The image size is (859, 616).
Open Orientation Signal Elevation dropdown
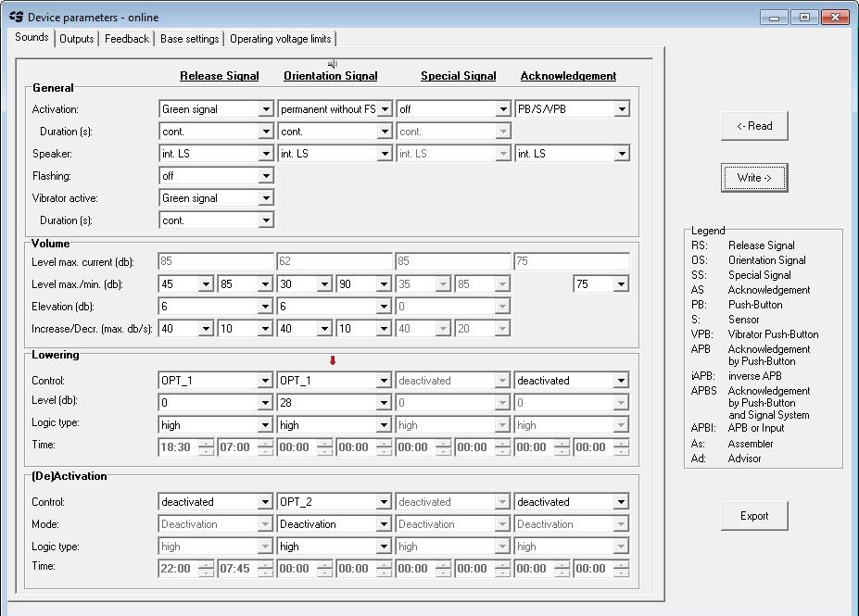(x=335, y=306)
